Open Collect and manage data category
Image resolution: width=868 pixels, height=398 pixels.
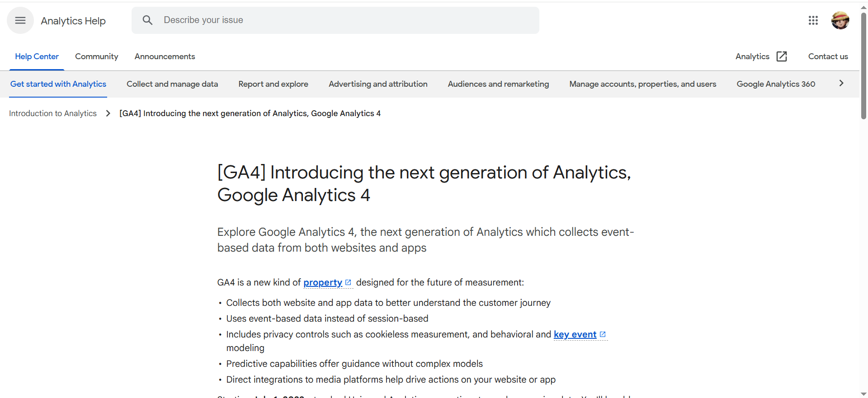tap(172, 84)
